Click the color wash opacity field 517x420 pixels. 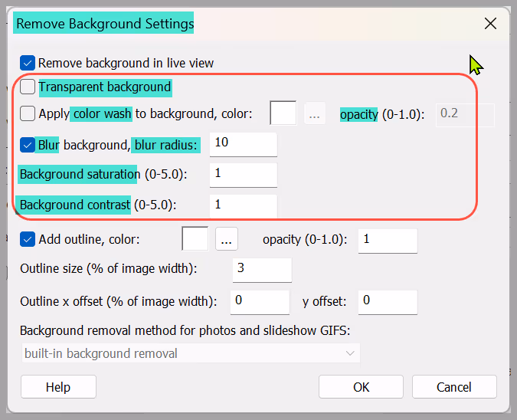[465, 115]
